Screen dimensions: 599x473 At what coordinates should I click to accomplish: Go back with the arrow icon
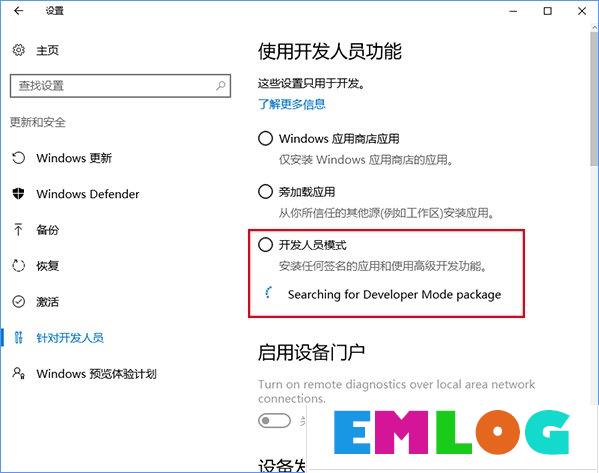18,11
